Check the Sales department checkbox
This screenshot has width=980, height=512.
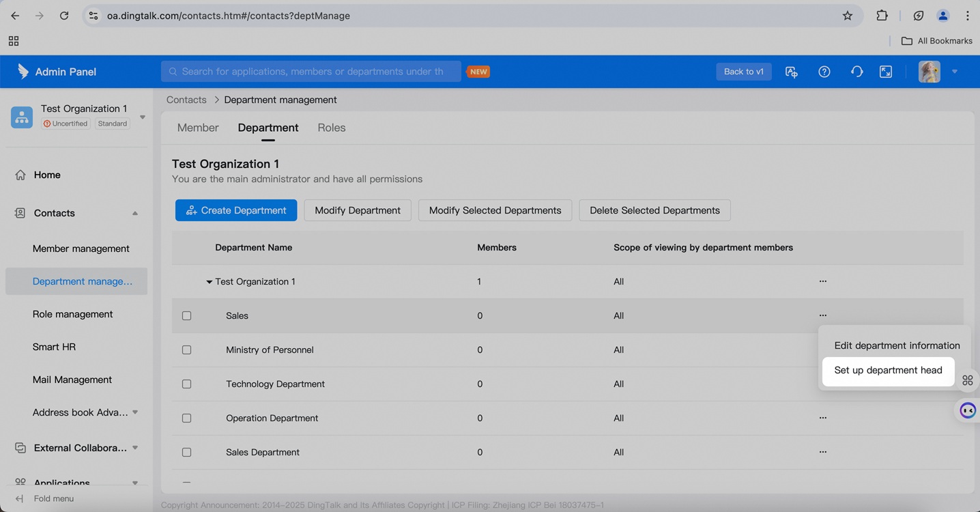tap(186, 315)
